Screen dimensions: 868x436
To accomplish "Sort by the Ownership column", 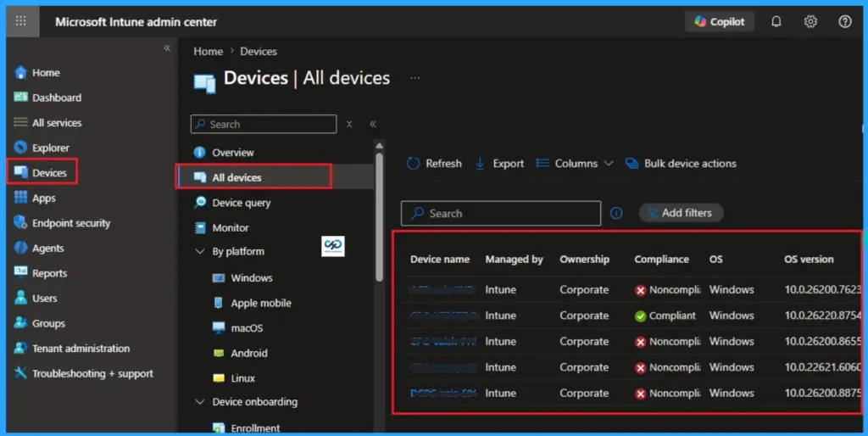I will [x=584, y=260].
